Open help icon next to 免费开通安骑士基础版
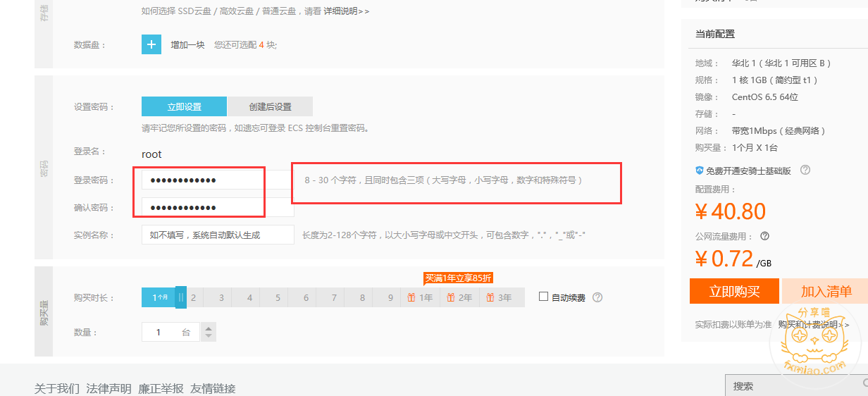868x396 pixels. tap(805, 170)
